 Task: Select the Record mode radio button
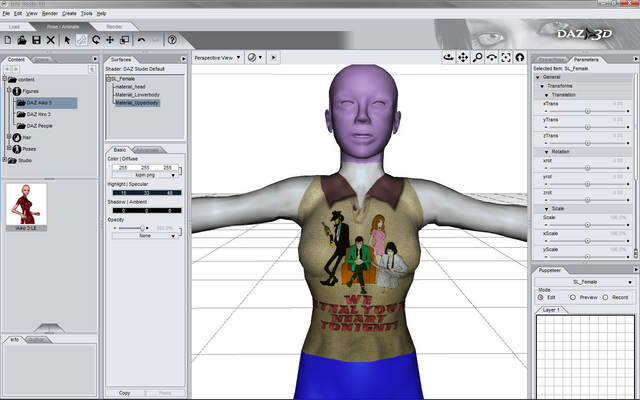605,298
